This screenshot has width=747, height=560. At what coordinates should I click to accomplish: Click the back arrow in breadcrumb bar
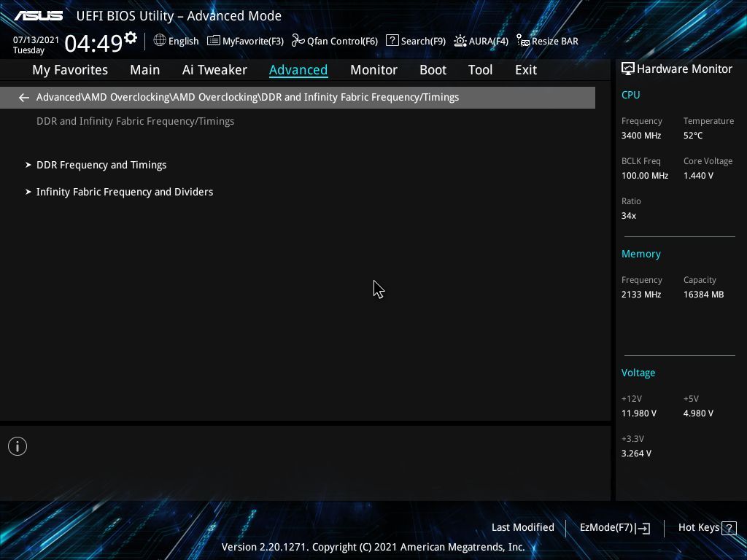pyautogui.click(x=24, y=98)
